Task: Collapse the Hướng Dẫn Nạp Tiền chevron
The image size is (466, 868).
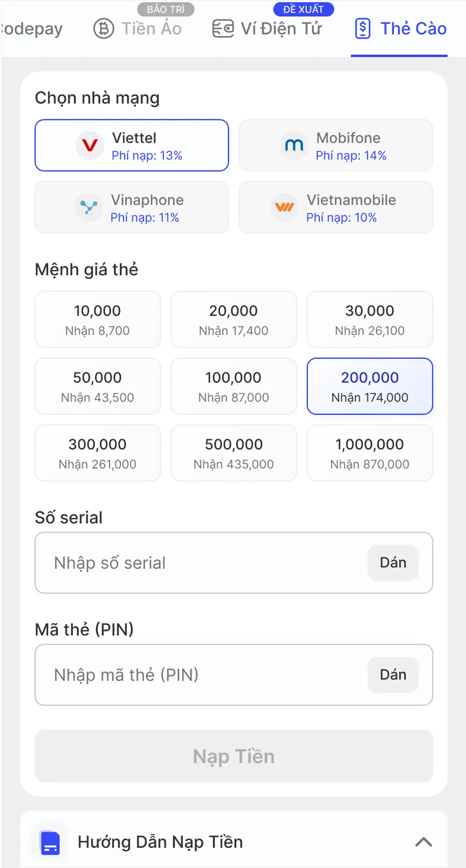Action: tap(424, 842)
